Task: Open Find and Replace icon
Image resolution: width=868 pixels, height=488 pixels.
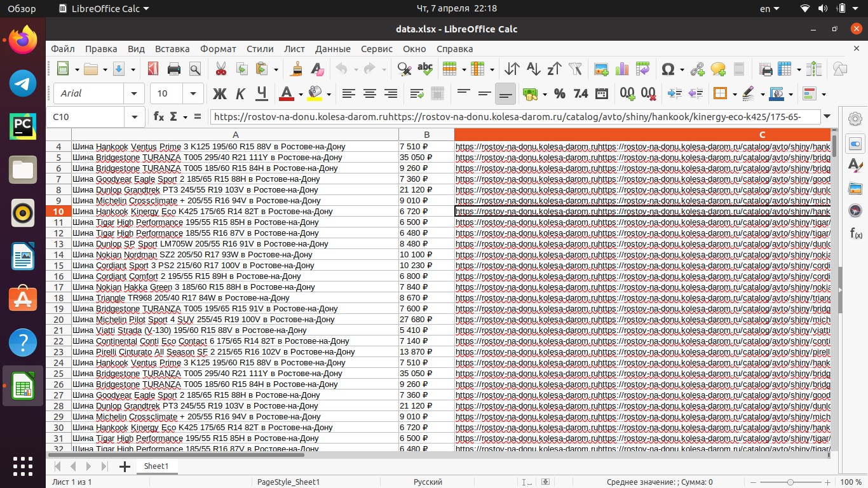Action: [404, 69]
